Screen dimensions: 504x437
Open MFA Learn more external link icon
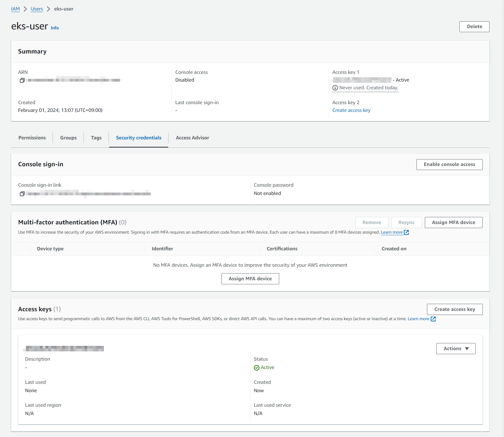pos(406,232)
